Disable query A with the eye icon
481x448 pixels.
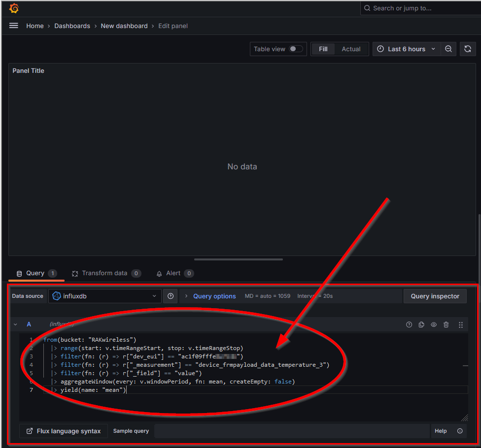(x=434, y=324)
